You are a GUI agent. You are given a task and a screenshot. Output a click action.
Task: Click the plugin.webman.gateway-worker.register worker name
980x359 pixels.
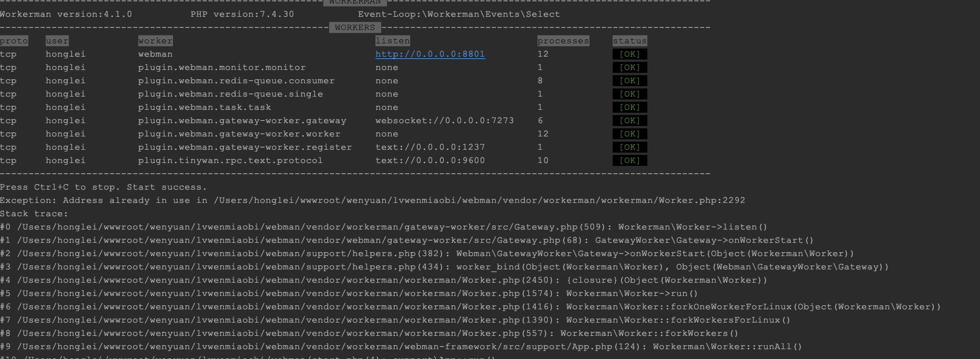(245, 147)
